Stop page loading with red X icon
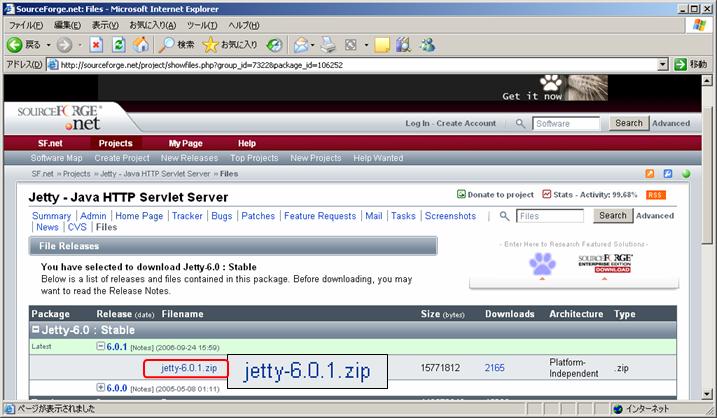The width and height of the screenshot is (717, 418). pos(96,44)
